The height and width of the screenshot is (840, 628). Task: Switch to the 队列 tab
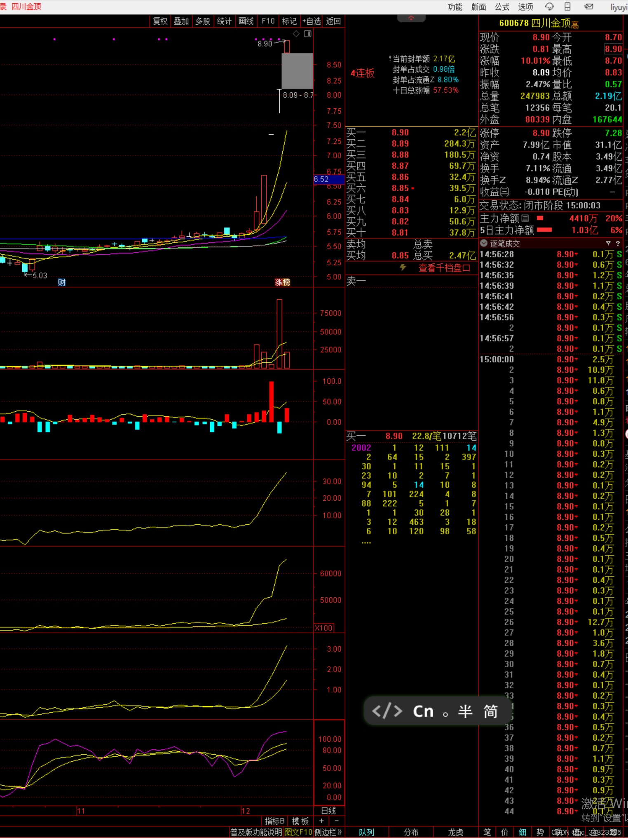coord(366,833)
